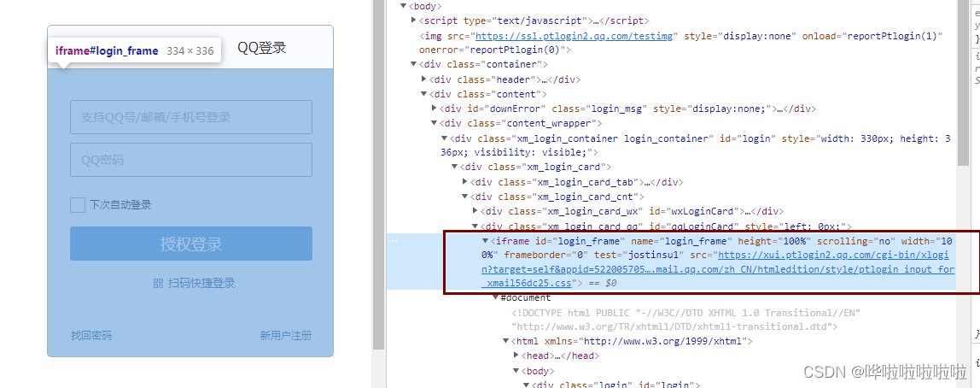This screenshot has width=980, height=388.
Task: Open the 找回密码 link
Action: pos(91,335)
